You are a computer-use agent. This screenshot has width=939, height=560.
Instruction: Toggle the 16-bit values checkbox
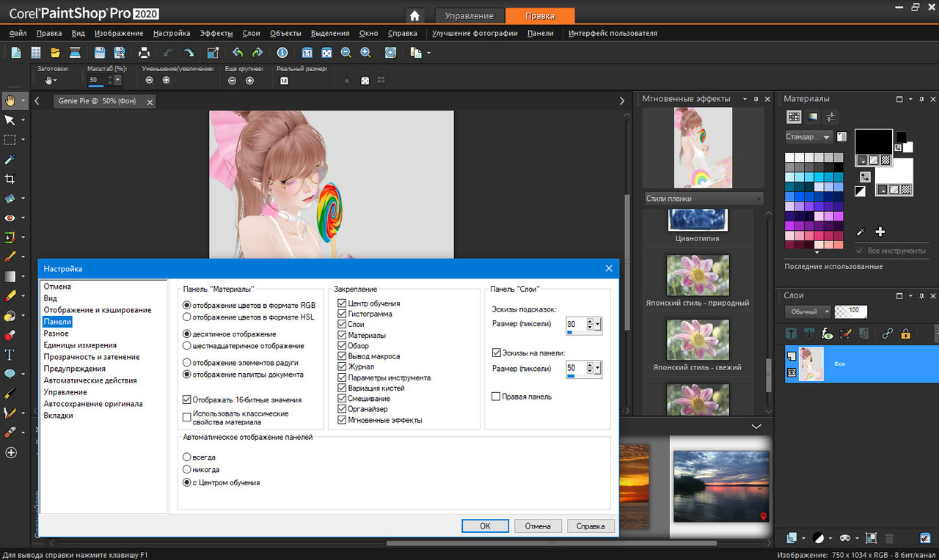(186, 400)
